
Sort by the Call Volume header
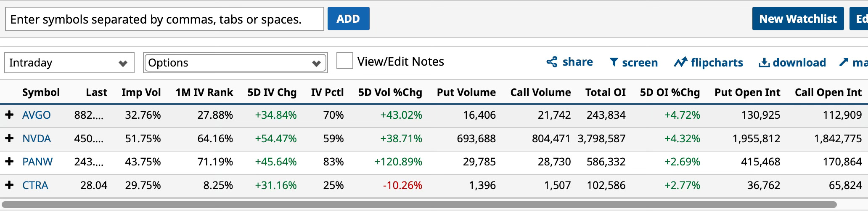[x=540, y=92]
